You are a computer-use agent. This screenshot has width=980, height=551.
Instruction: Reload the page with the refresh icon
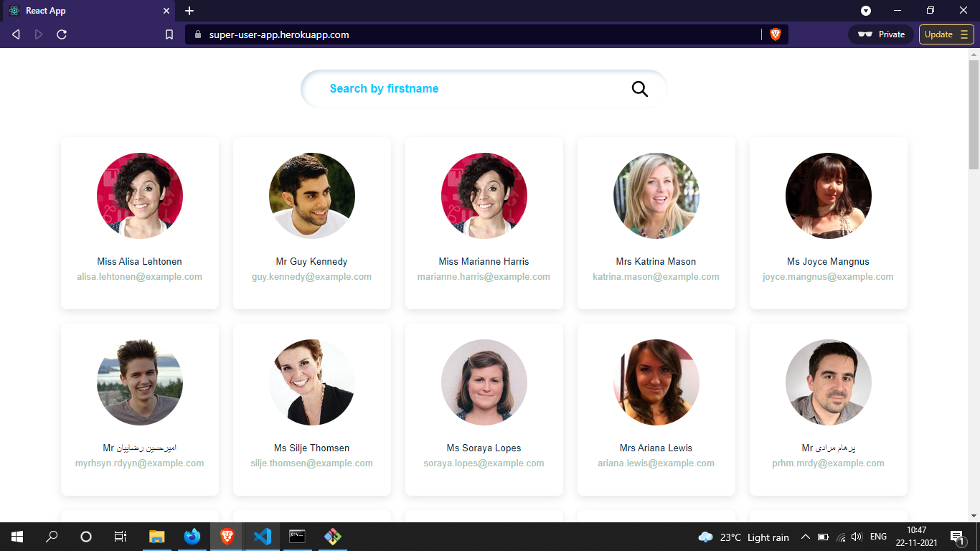62,34
